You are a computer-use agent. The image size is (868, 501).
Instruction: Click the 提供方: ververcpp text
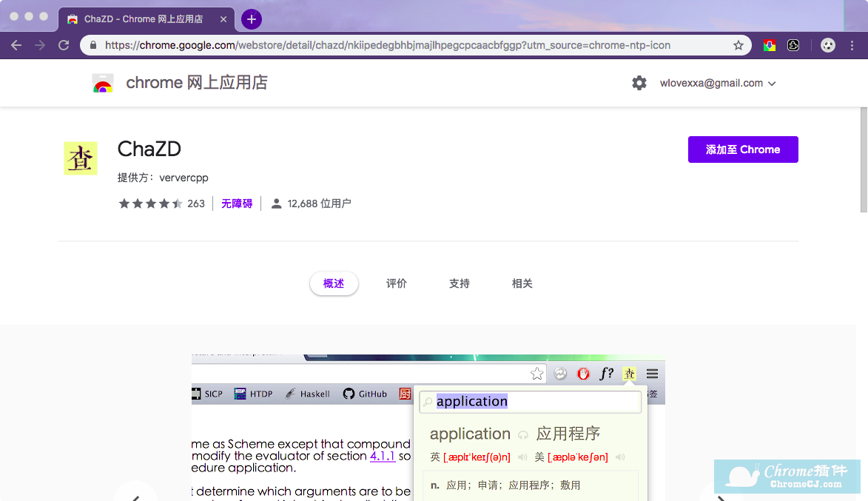pyautogui.click(x=163, y=178)
